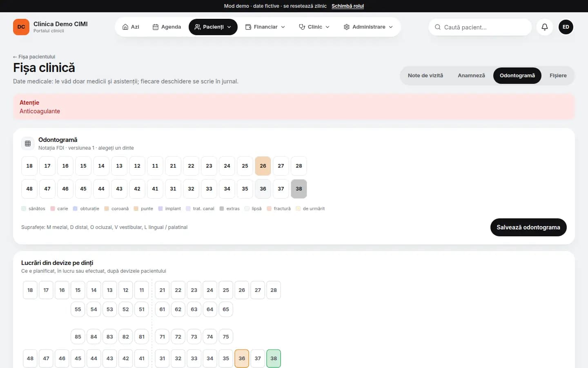The width and height of the screenshot is (588, 368).
Task: Click the carie legend color swatch
Action: (x=53, y=209)
